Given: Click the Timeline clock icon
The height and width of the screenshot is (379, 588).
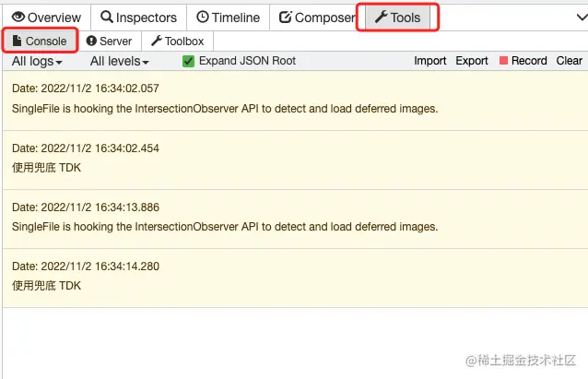Looking at the screenshot, I should click(x=202, y=18).
